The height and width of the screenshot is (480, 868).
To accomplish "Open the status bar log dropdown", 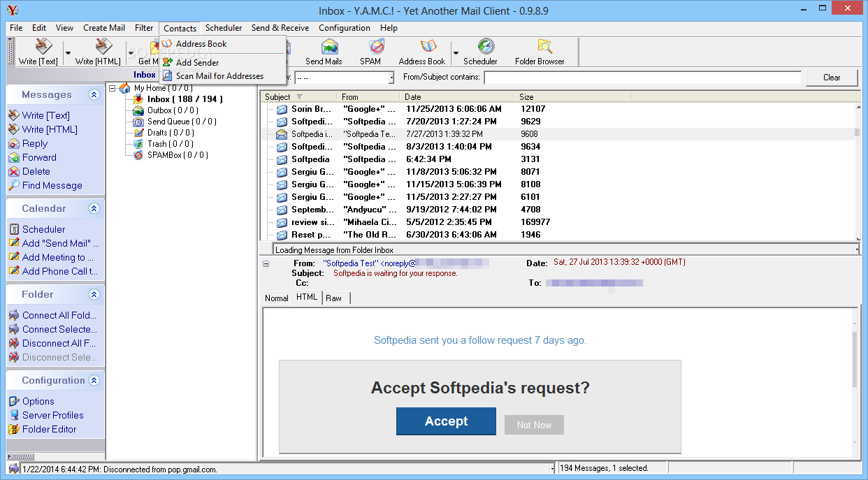I will [x=552, y=468].
